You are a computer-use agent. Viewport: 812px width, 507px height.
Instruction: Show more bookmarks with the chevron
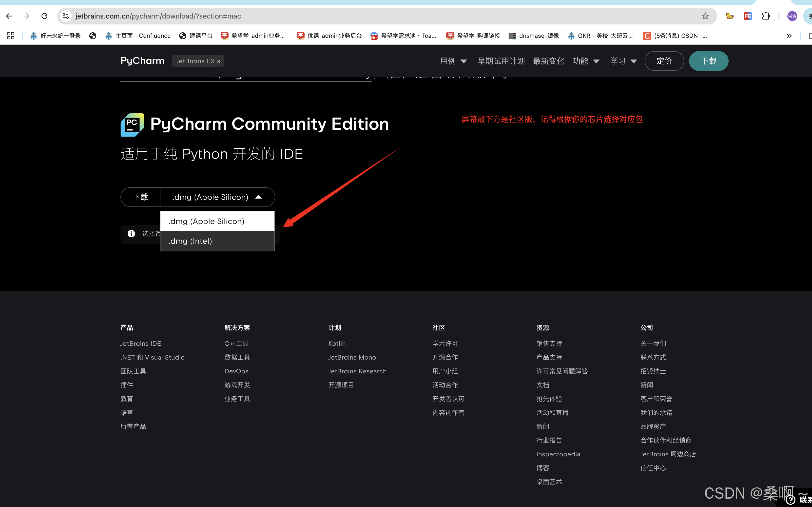tap(789, 36)
